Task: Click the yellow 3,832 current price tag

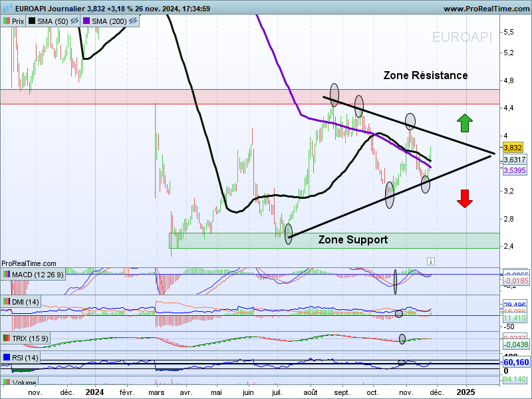Action: [513, 148]
